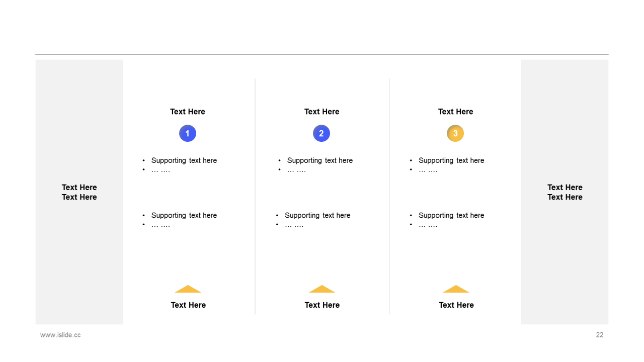644x362 pixels.
Task: Select the gold circle numbered 3
Action: point(455,133)
